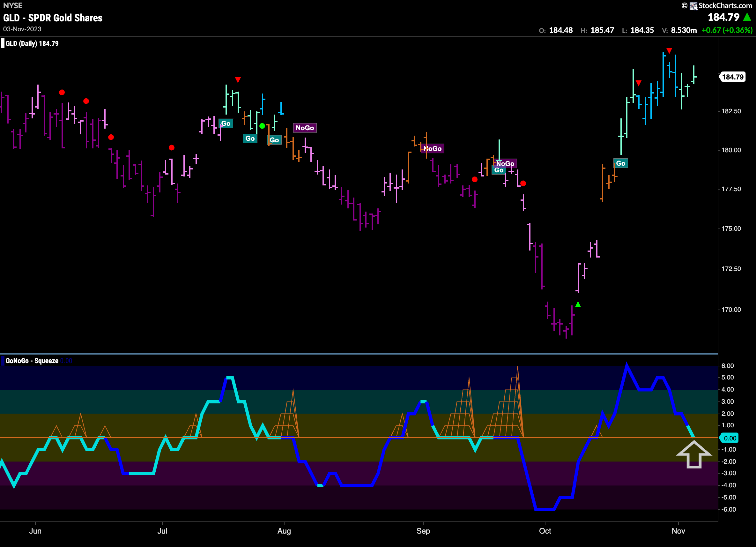
Task: Click the 172.50 price axis label
Action: (731, 269)
